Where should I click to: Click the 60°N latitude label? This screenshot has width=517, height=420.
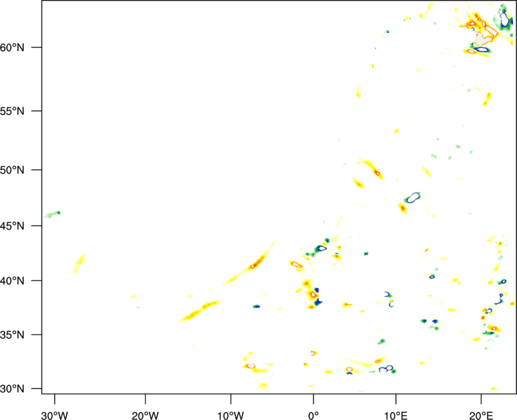pyautogui.click(x=12, y=48)
